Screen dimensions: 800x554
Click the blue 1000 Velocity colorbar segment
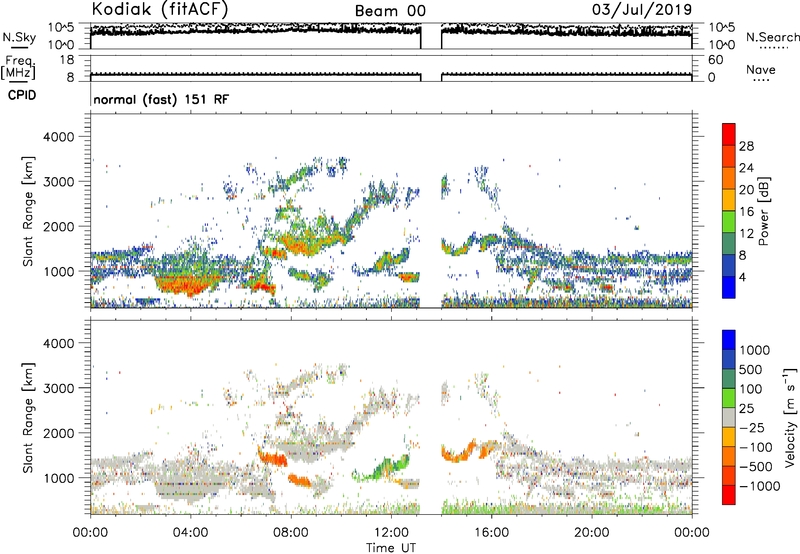[729, 340]
